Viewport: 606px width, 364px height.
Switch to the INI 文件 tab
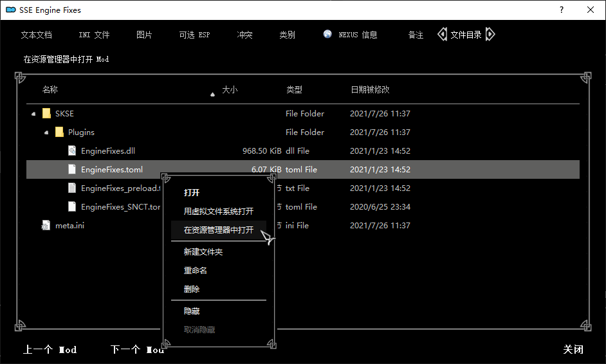point(95,35)
